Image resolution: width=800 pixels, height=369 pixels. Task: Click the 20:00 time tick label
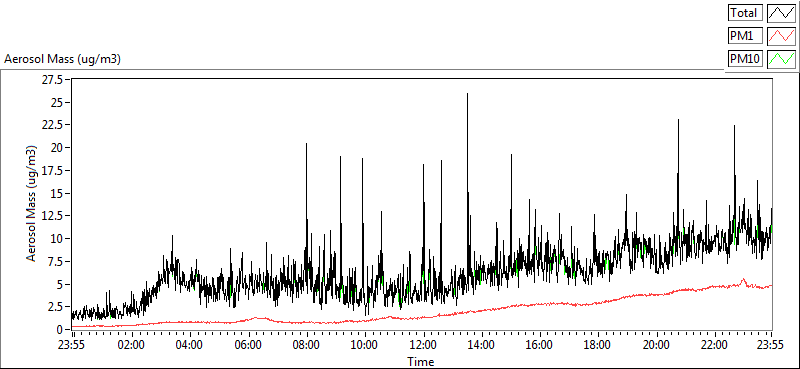[655, 344]
